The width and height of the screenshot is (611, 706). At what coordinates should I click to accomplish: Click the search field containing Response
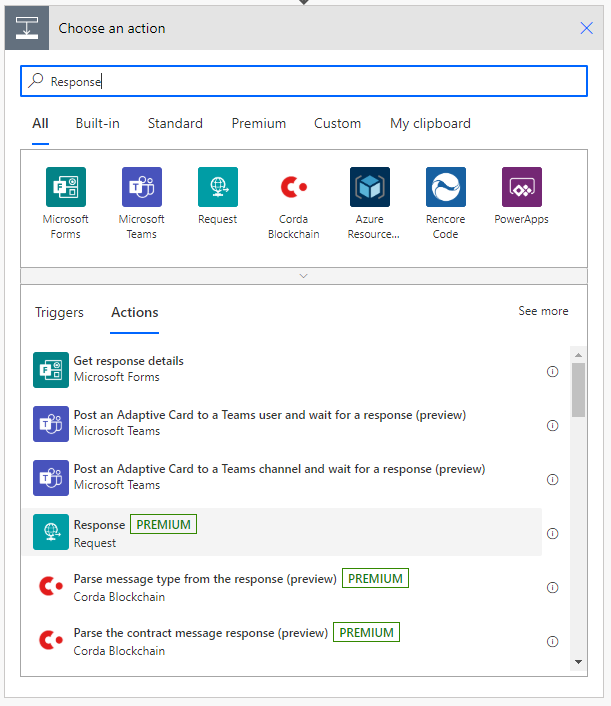pos(304,81)
